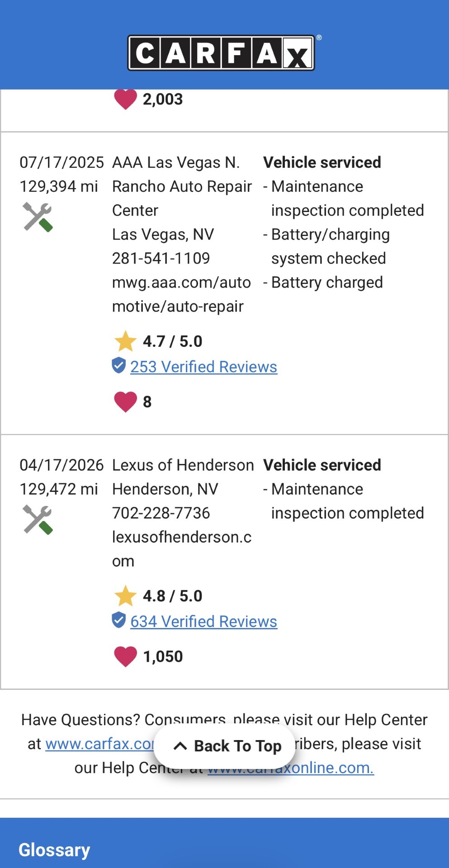Click verified shield next to 634 Verified Reviews
The image size is (449, 868).
[118, 620]
